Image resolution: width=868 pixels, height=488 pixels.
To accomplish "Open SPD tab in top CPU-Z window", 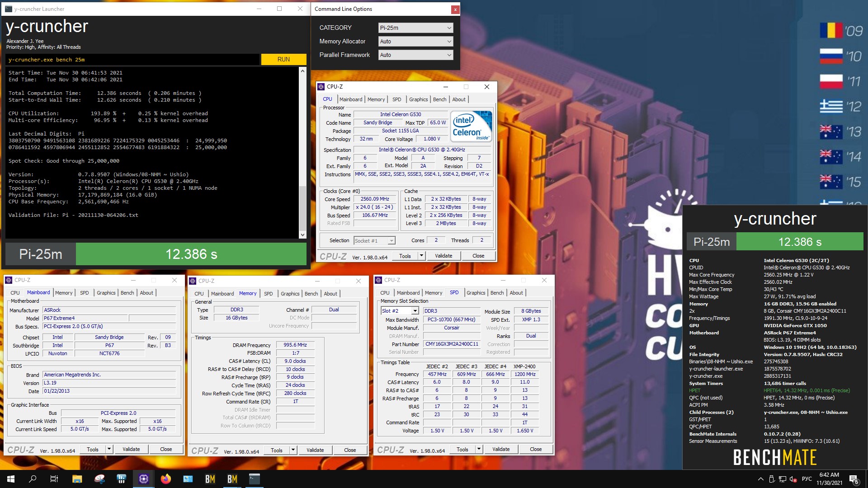I will click(x=396, y=99).
